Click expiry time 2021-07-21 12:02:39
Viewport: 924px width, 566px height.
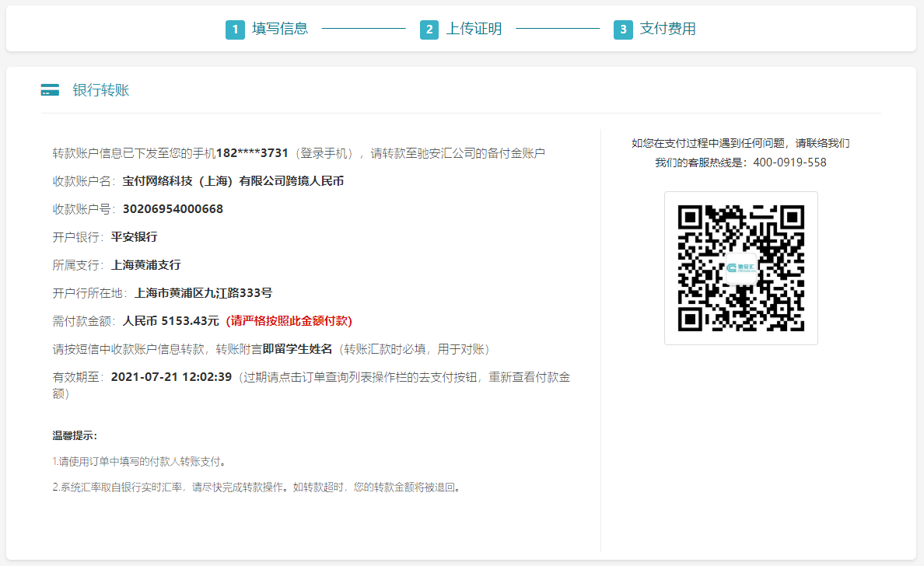pos(171,377)
